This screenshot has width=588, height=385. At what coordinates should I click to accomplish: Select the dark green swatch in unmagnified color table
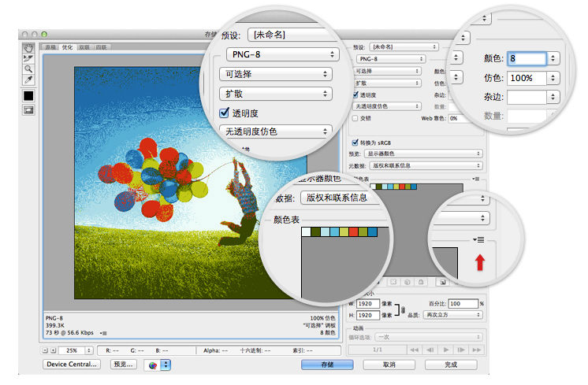pyautogui.click(x=379, y=187)
